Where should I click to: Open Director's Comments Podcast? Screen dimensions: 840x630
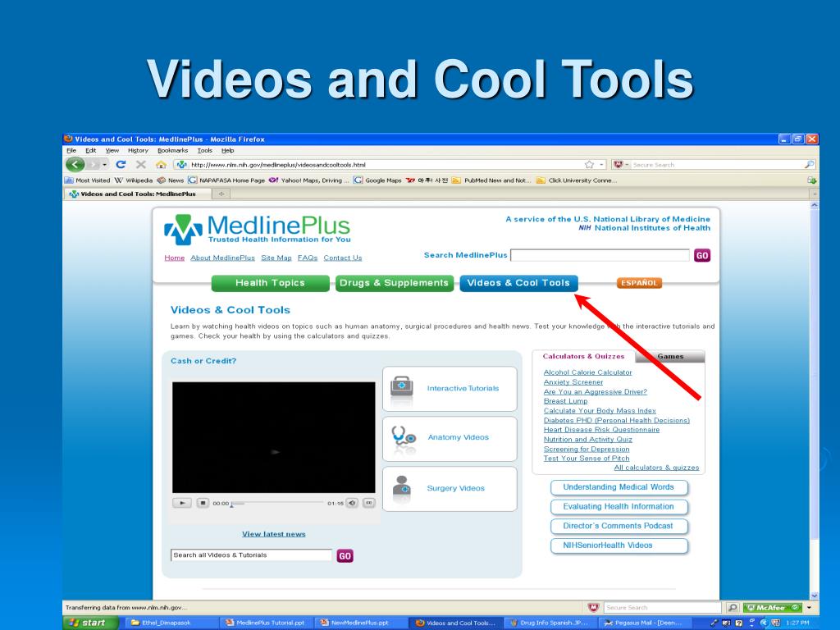pyautogui.click(x=619, y=526)
